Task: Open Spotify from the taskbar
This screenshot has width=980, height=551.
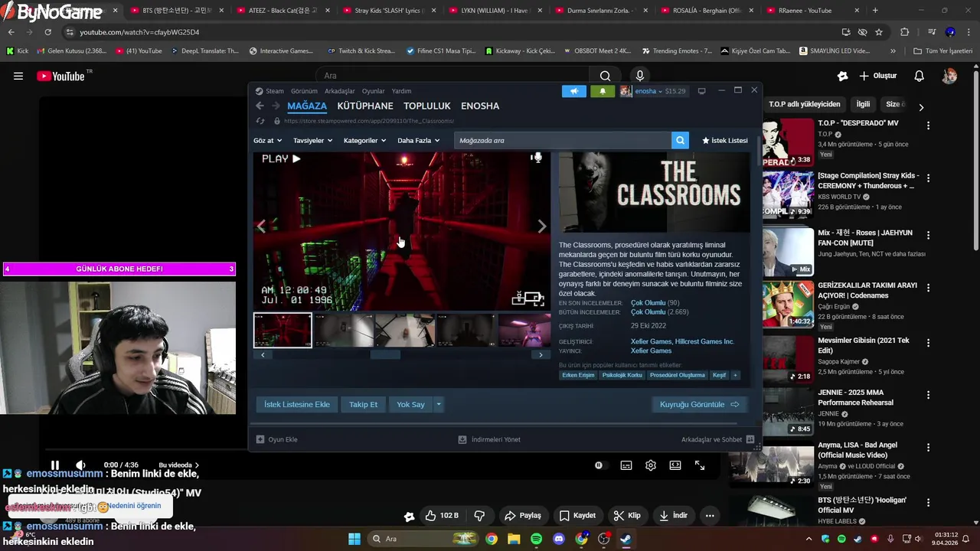Action: (x=536, y=539)
